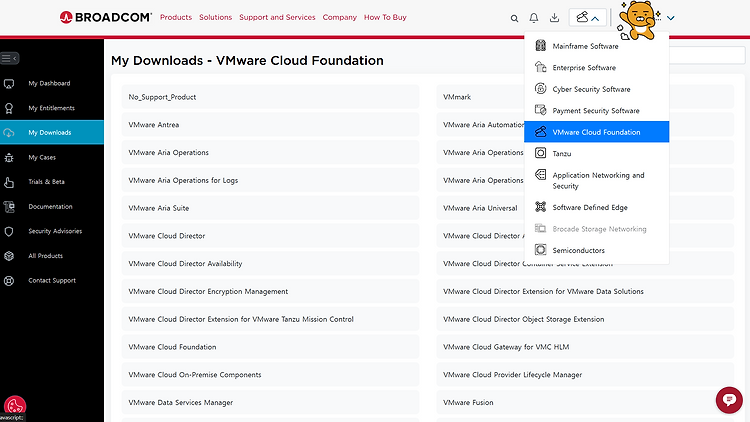Open VMware Cloud Director Encryption Management
Image resolution: width=750 pixels, height=422 pixels.
(x=270, y=291)
